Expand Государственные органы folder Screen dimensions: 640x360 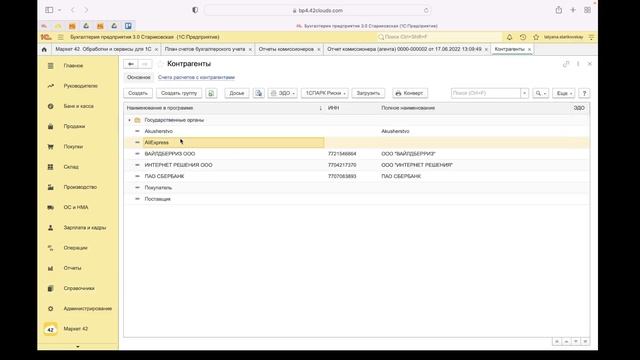pyautogui.click(x=129, y=120)
